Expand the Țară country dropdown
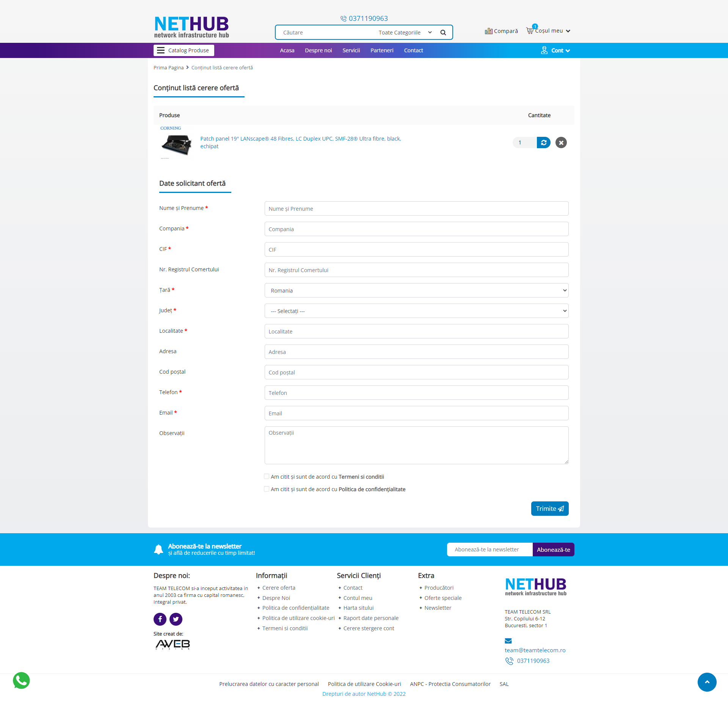Viewport: 728px width, 703px height. coord(416,290)
